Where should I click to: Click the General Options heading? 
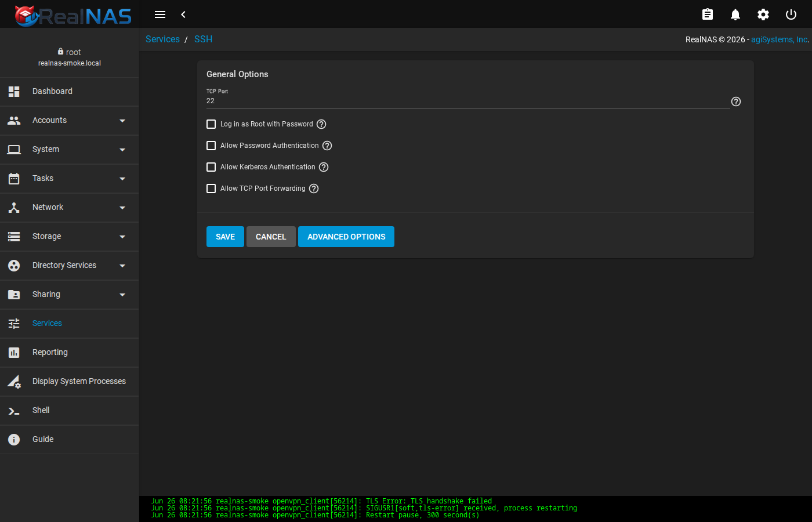pos(237,74)
